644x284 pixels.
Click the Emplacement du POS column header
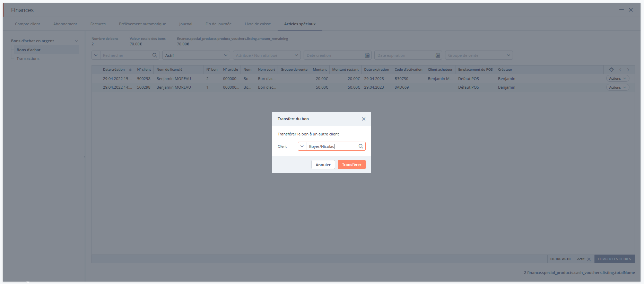pos(475,70)
